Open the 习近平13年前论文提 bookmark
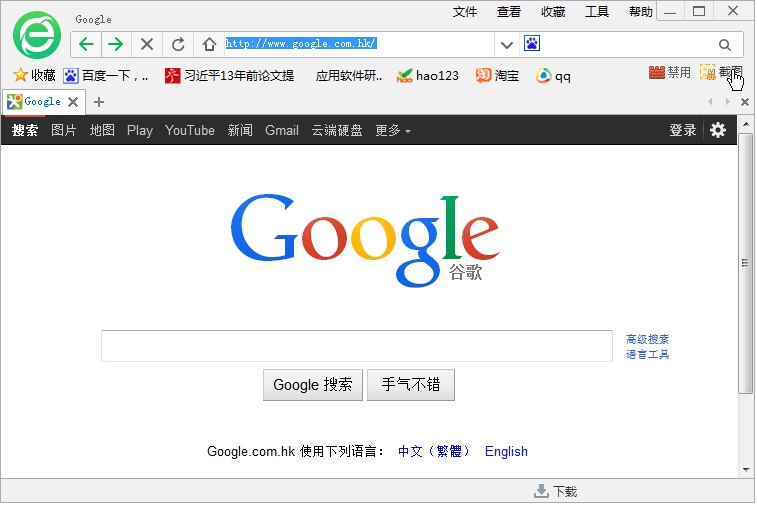The height and width of the screenshot is (505, 757). [x=229, y=75]
